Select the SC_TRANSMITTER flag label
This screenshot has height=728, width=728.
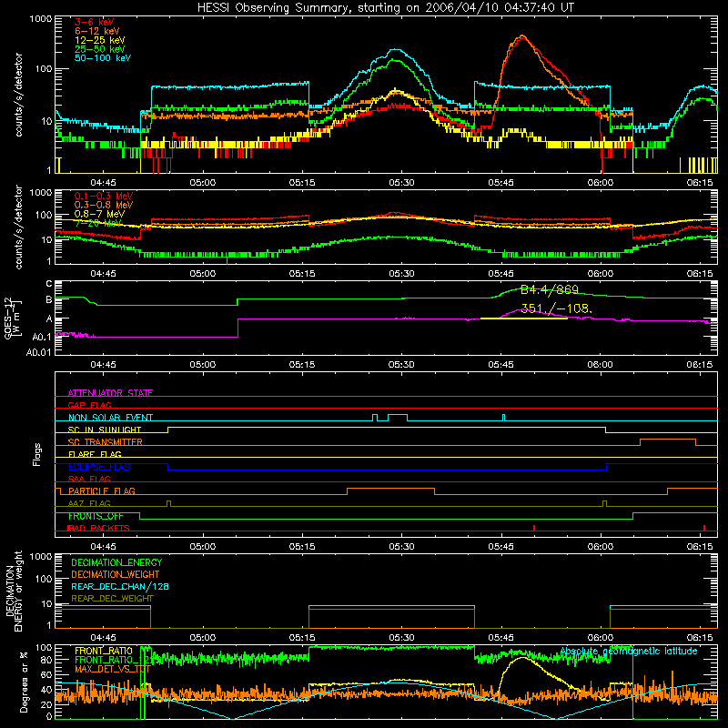[x=106, y=441]
